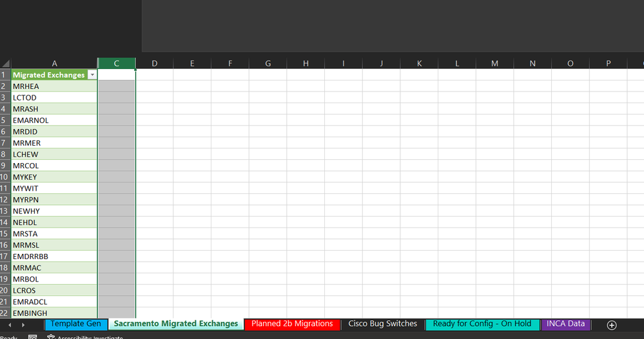Click the Select All corner triangle
The image size is (644, 339).
tap(5, 63)
